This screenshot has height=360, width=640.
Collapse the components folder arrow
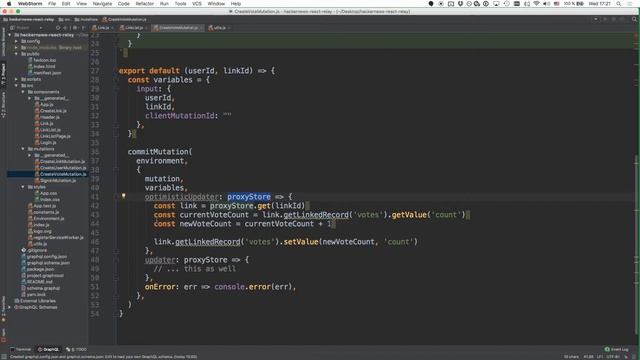click(23, 92)
